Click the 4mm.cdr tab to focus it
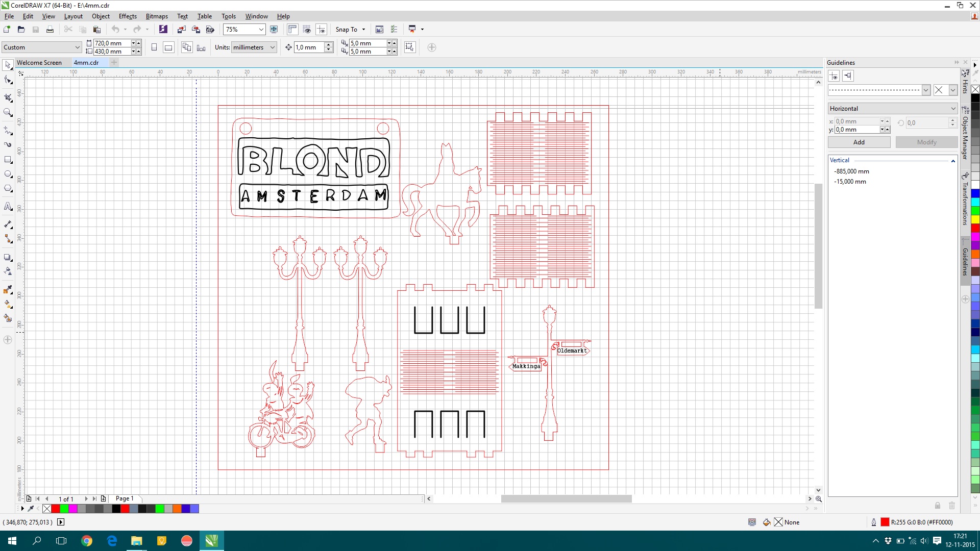Viewport: 980px width, 551px height. click(85, 62)
